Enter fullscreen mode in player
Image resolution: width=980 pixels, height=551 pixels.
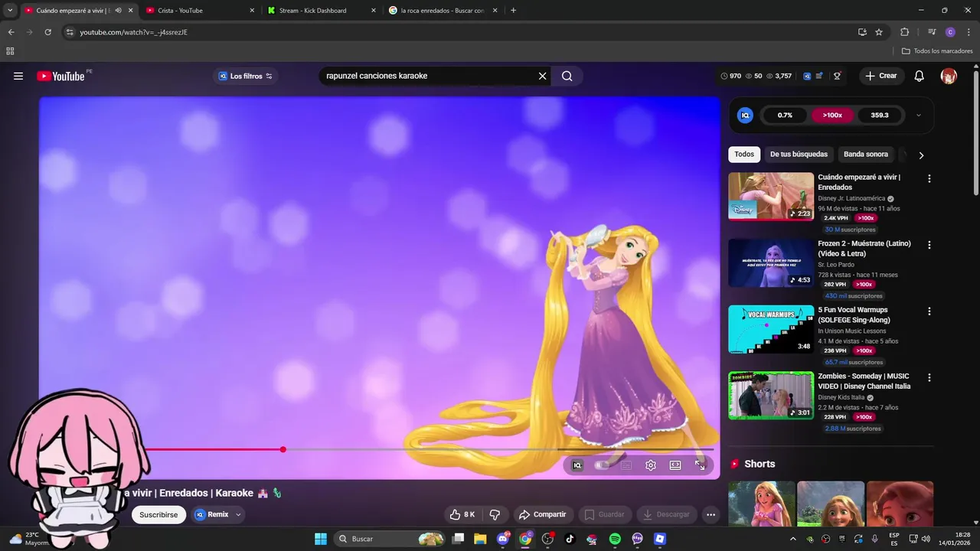(700, 465)
